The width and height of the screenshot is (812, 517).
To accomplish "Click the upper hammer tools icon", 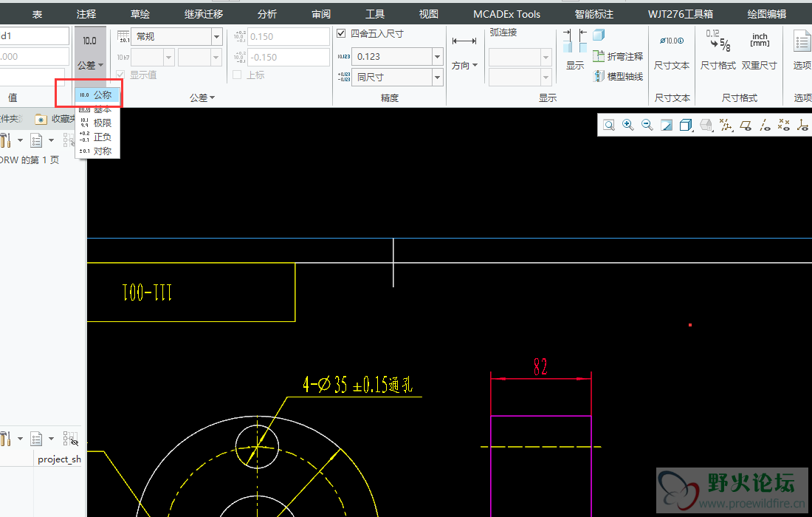I will 6,140.
